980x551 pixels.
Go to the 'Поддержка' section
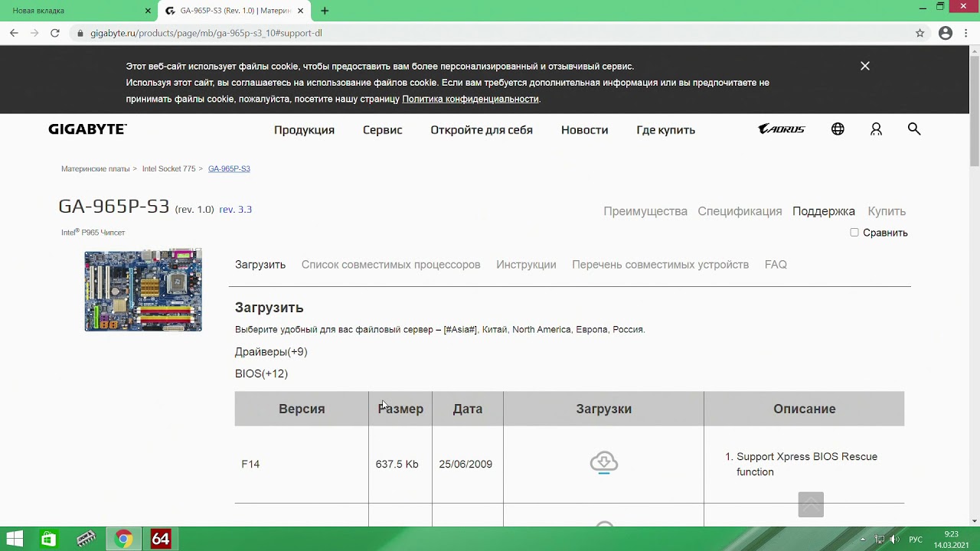[x=824, y=211]
